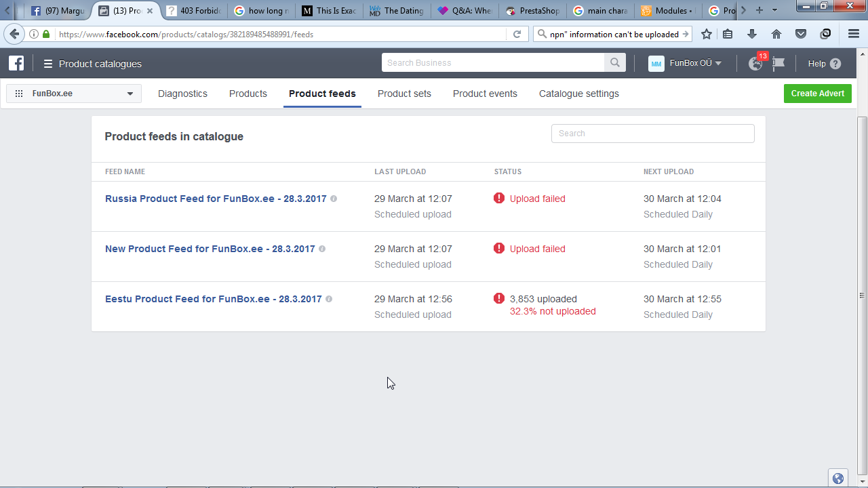Switch to the Diagnostics tab
The image size is (868, 488).
coord(182,94)
